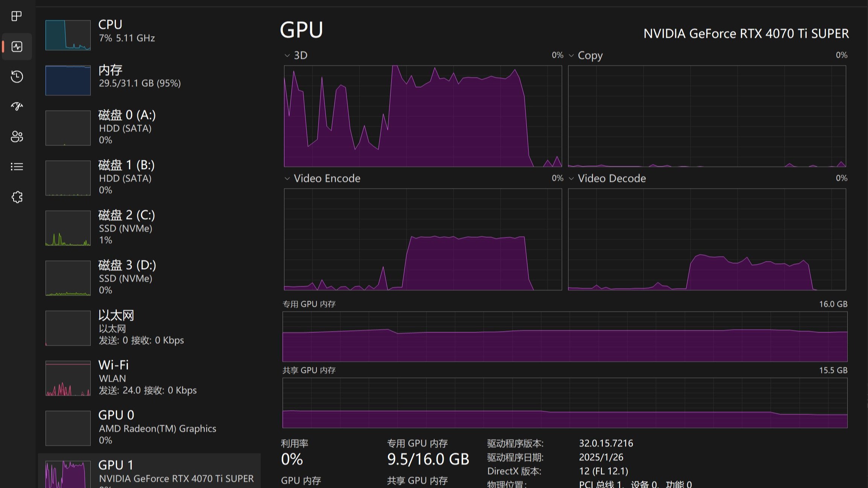This screenshot has height=488, width=868.
Task: Select the Performance page icon
Action: pyautogui.click(x=17, y=47)
